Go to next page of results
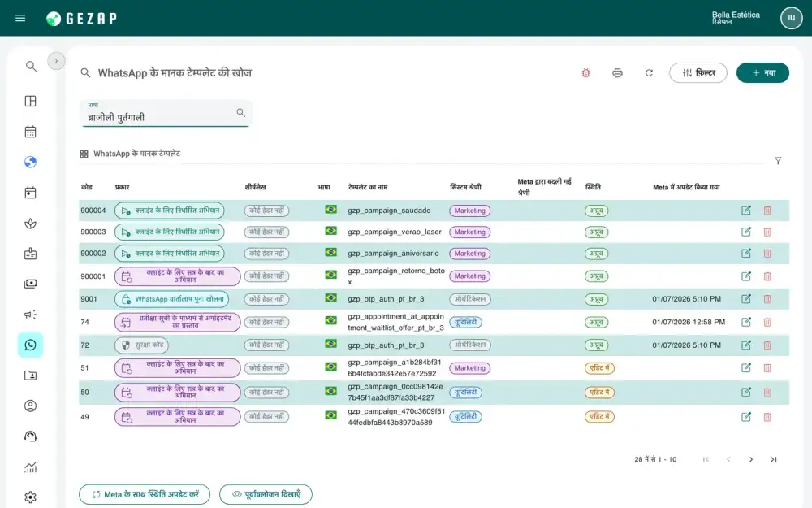The image size is (812, 508). pos(751,459)
